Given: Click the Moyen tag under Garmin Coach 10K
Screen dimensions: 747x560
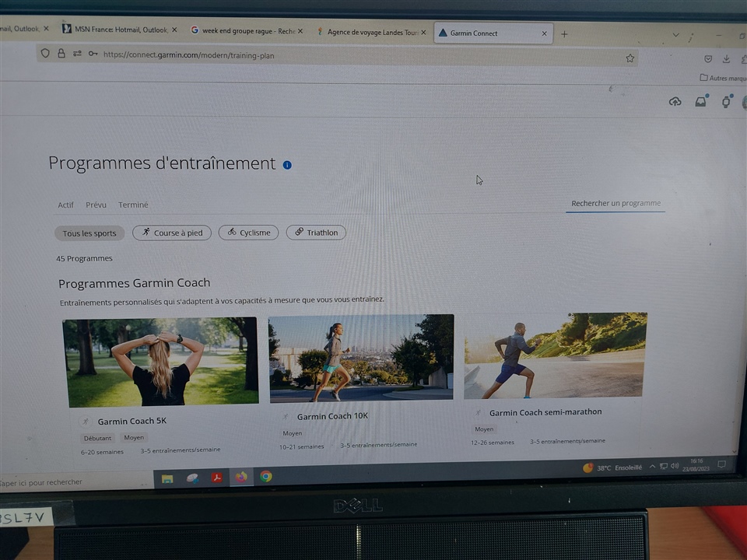Looking at the screenshot, I should (x=293, y=433).
